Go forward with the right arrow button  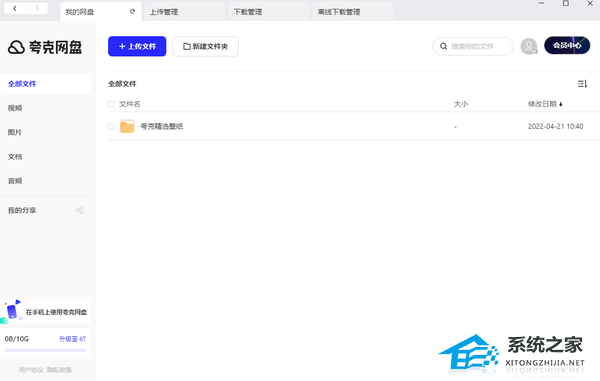37,8
